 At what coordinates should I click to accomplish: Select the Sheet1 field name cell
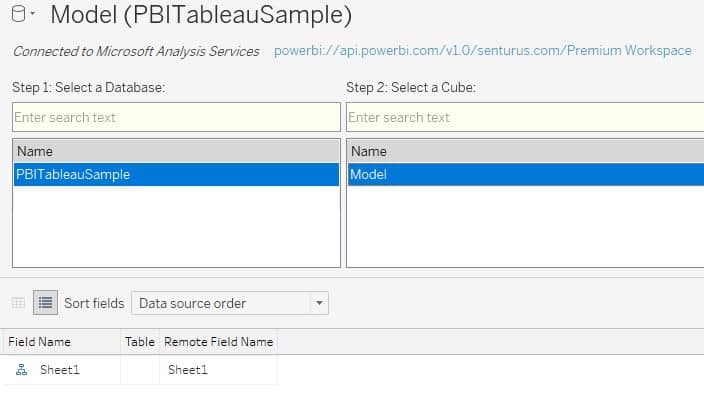(60, 370)
